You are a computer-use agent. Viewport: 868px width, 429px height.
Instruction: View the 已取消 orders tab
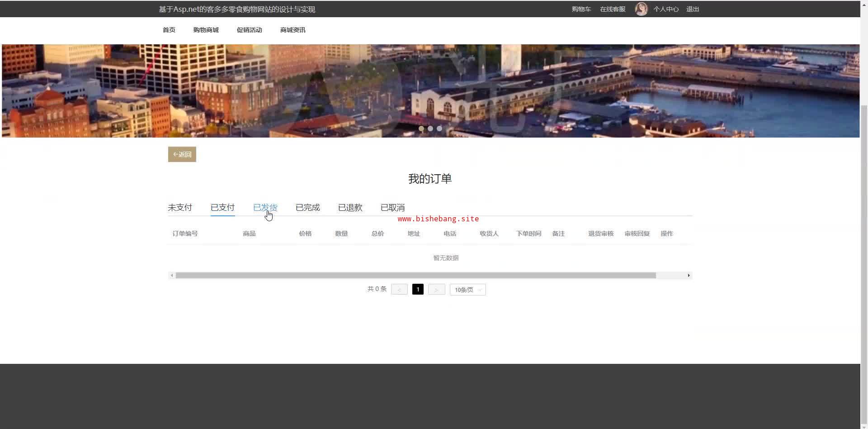pyautogui.click(x=392, y=208)
